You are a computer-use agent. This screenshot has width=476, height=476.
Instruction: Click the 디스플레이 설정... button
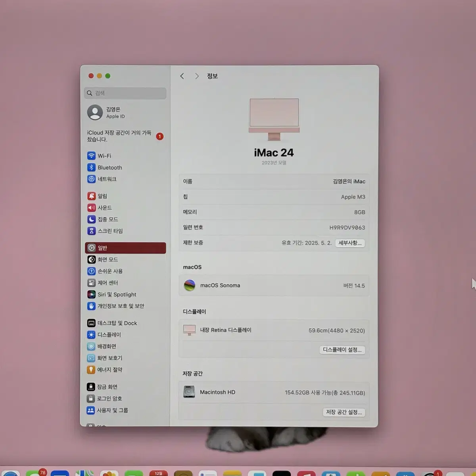(x=342, y=350)
